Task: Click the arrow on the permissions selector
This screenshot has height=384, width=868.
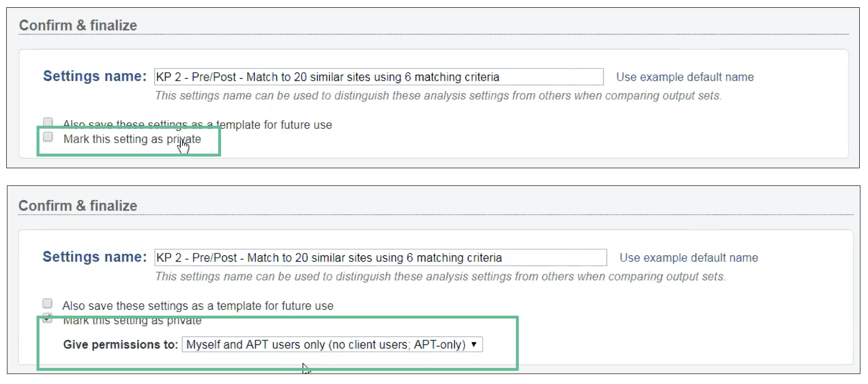Action: 474,344
